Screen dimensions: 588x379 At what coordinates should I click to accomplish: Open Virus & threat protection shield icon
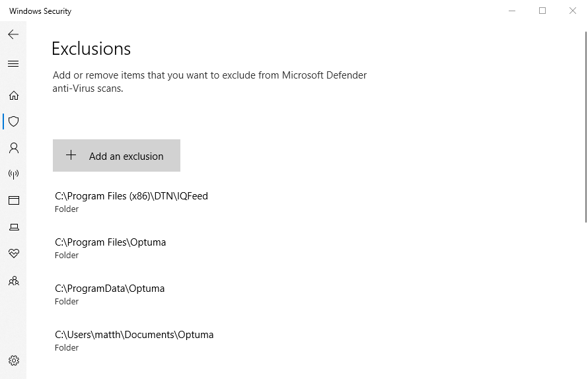click(13, 121)
